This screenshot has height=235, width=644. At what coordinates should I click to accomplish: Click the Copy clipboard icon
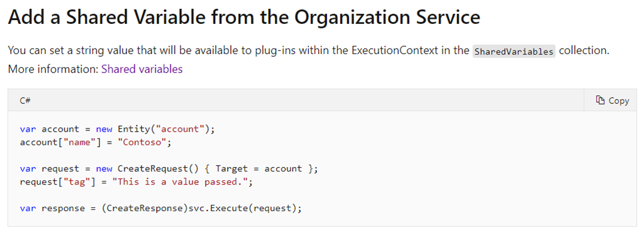600,100
